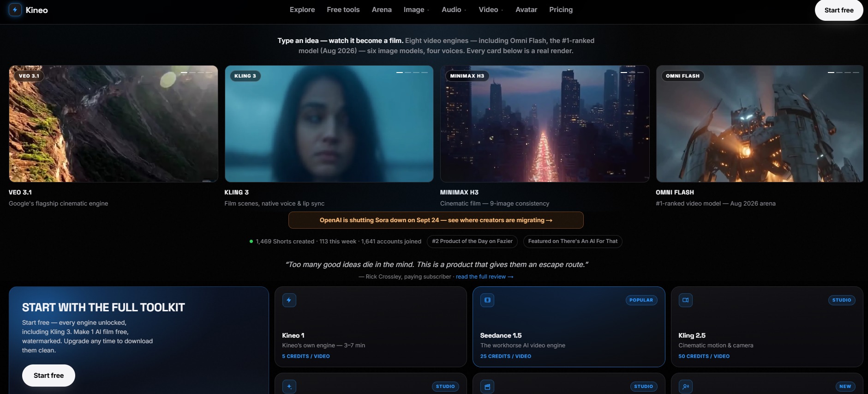Click 5 CREDITS / VIDEO label

[306, 357]
